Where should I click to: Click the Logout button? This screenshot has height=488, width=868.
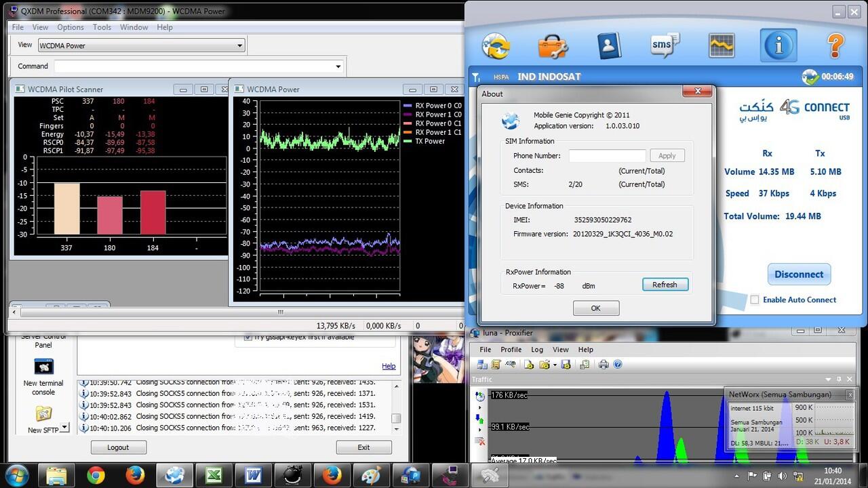(x=118, y=447)
